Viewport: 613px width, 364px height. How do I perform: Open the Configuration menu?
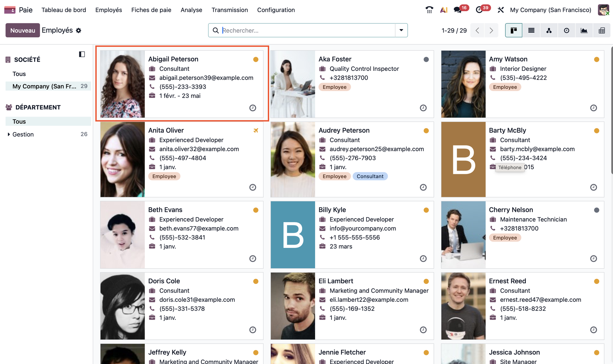coord(276,10)
